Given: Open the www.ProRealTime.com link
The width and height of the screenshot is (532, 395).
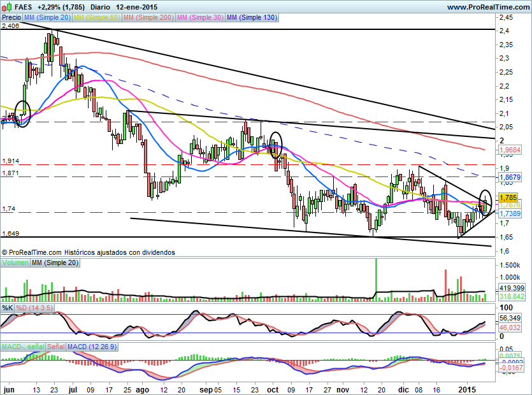Looking at the screenshot, I should point(487,7).
